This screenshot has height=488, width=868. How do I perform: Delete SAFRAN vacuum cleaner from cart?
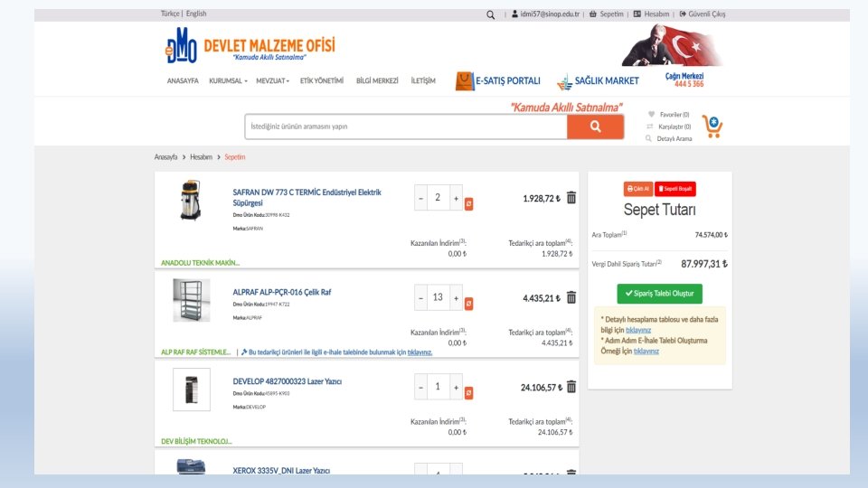pyautogui.click(x=571, y=198)
